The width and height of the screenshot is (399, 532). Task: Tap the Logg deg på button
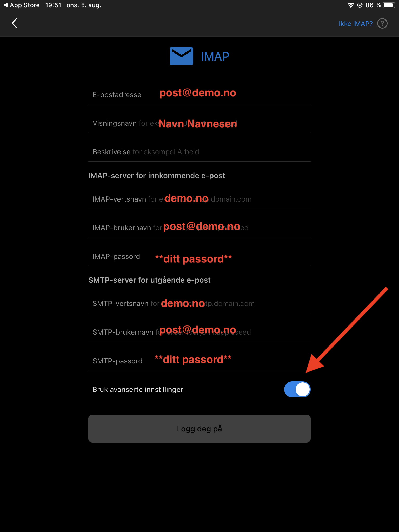[x=199, y=429]
